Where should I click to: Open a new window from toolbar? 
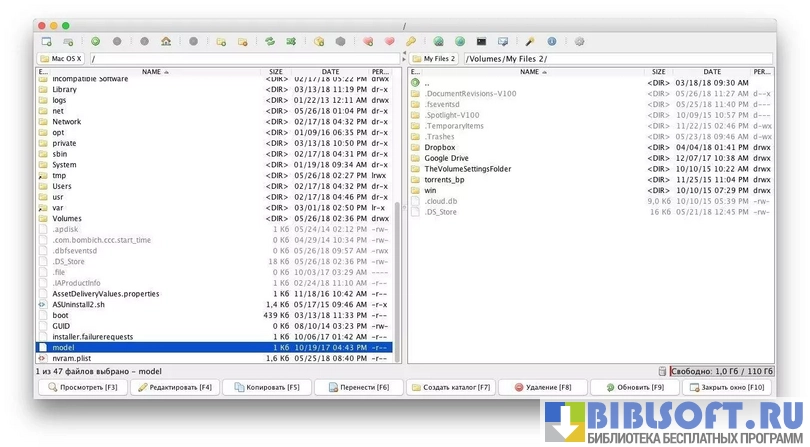[x=46, y=42]
